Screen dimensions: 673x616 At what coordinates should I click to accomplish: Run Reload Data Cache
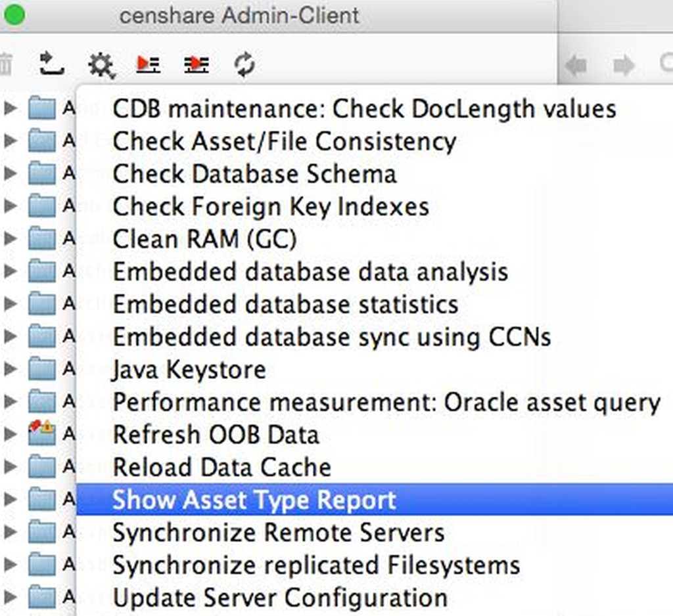point(221,468)
